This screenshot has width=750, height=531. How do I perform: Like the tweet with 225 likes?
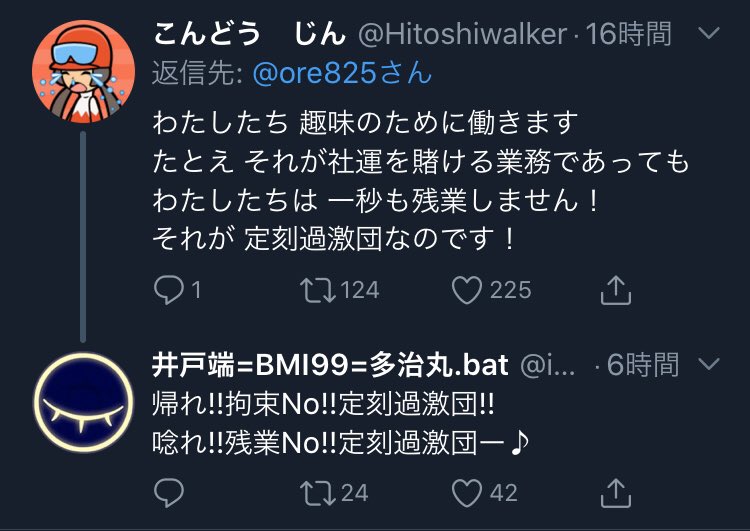click(x=467, y=290)
